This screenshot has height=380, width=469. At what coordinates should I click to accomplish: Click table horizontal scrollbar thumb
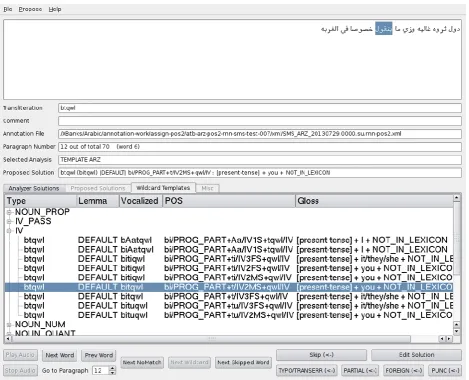[211, 339]
